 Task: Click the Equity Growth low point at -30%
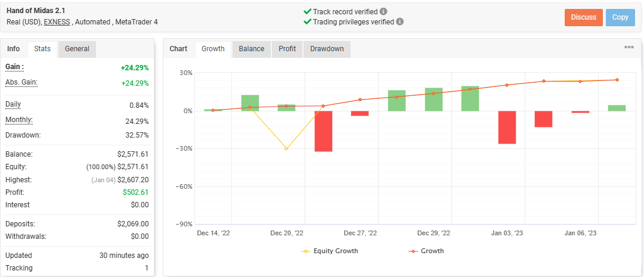286,148
